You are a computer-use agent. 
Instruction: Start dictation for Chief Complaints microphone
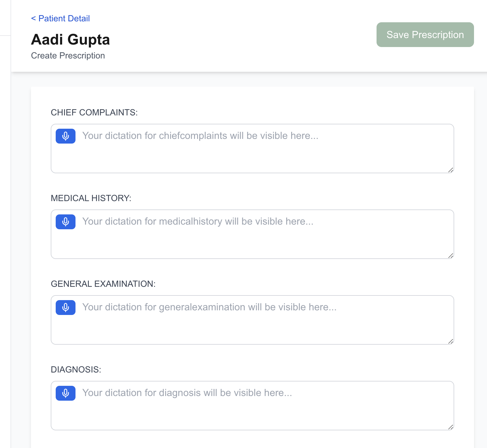coord(65,136)
